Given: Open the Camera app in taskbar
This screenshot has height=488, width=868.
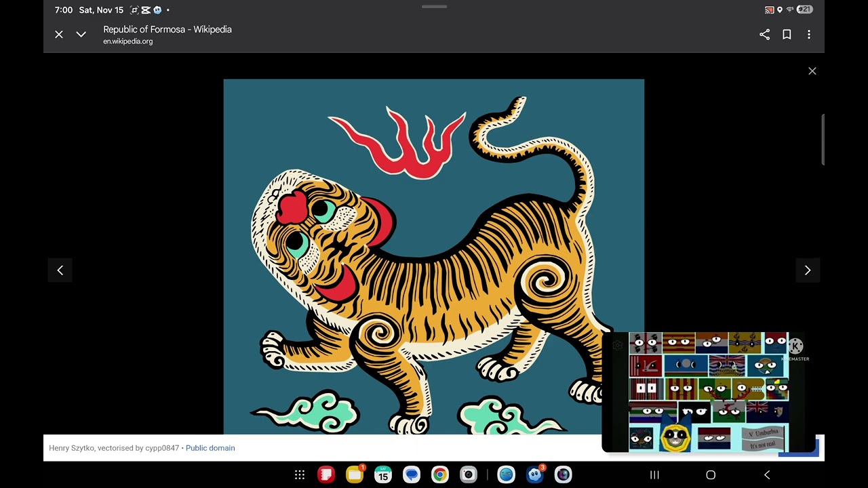Looking at the screenshot, I should [468, 475].
